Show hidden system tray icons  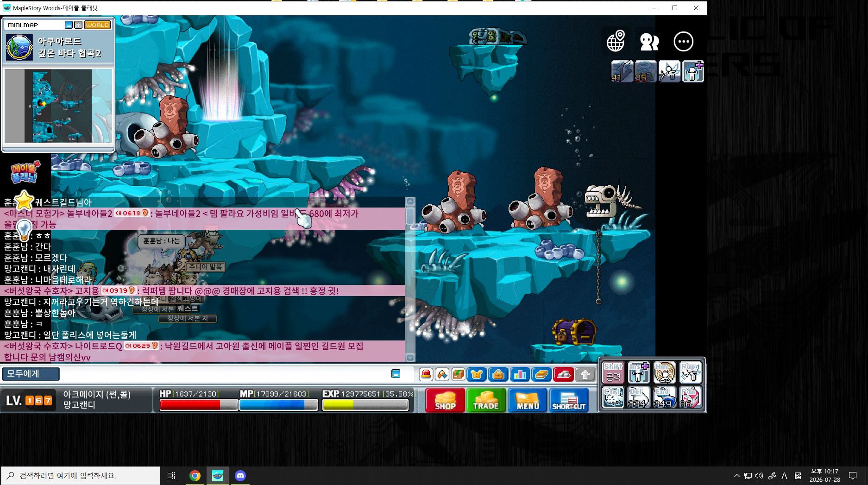click(736, 476)
